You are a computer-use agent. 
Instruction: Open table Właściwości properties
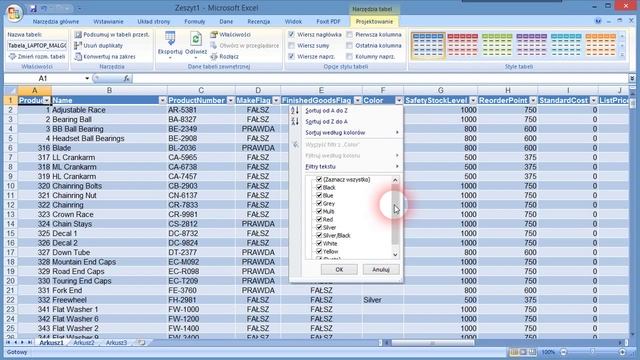click(x=231, y=35)
